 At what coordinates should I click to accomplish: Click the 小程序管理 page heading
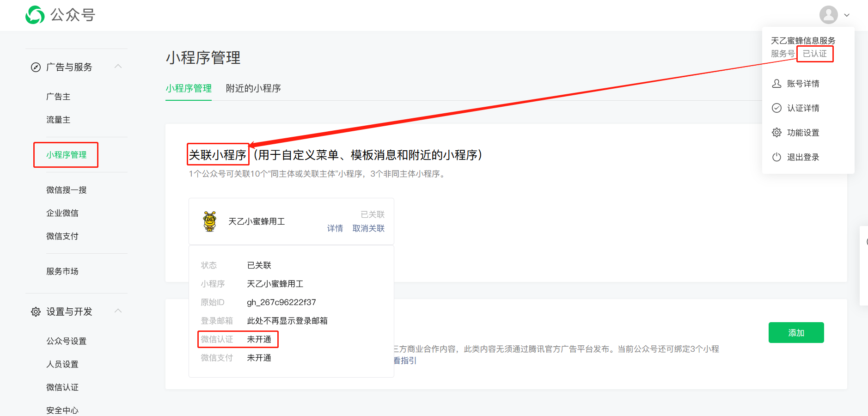[x=203, y=58]
